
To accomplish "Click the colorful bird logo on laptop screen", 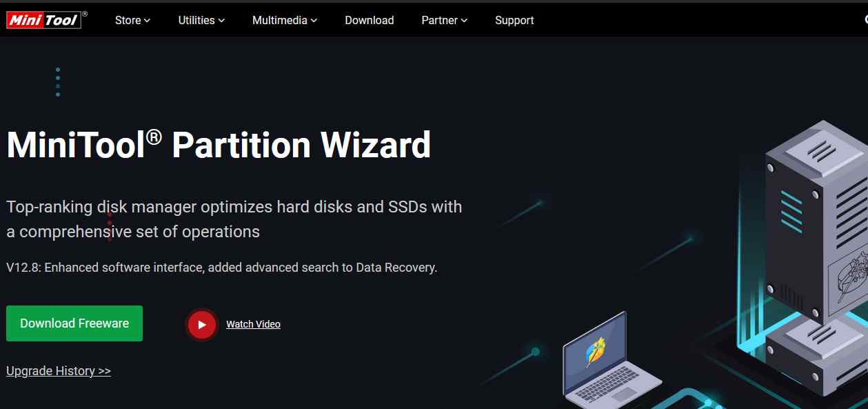I will point(596,352).
